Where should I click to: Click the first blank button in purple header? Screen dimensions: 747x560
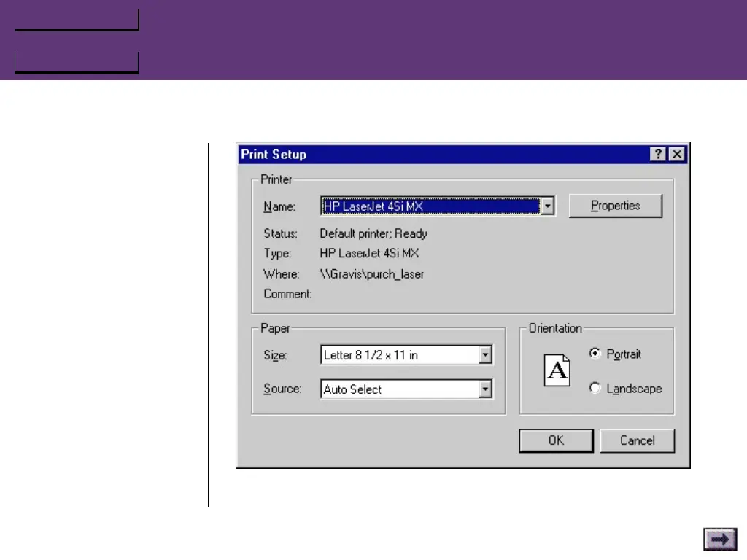pos(77,20)
